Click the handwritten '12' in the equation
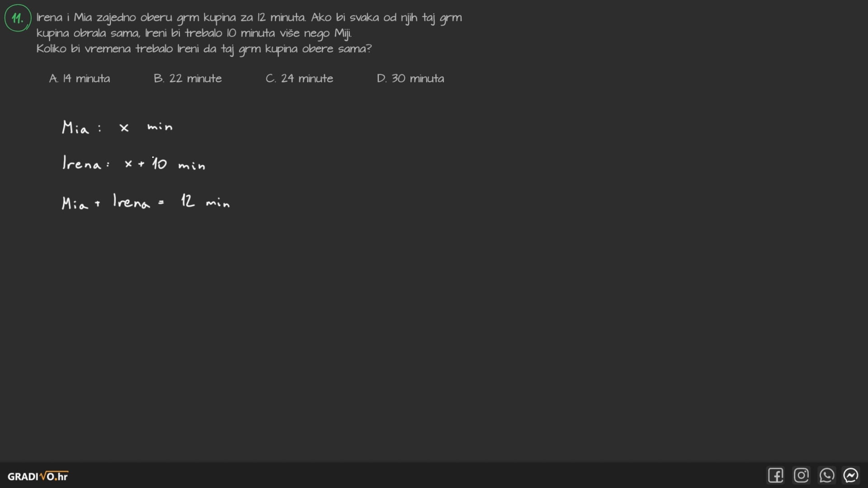This screenshot has height=488, width=868. coord(188,201)
